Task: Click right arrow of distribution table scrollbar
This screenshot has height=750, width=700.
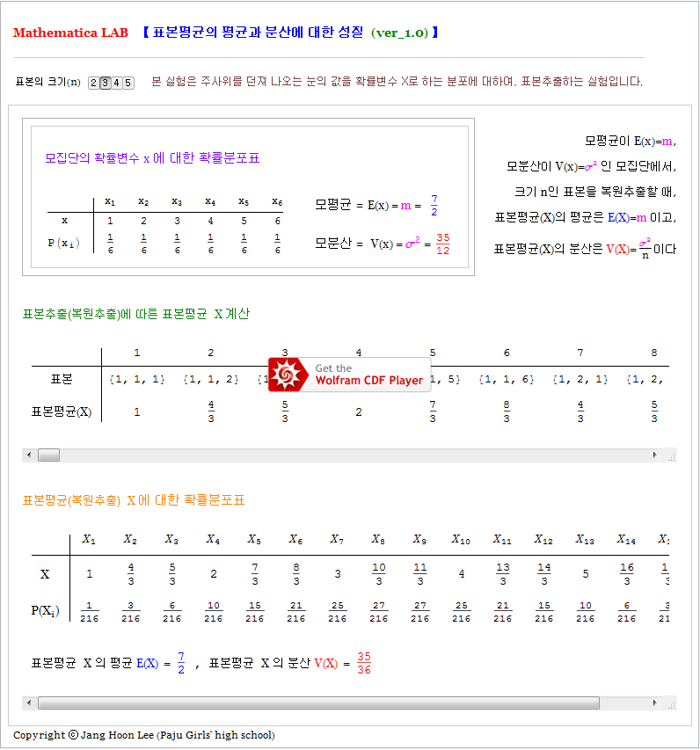Action: (654, 703)
